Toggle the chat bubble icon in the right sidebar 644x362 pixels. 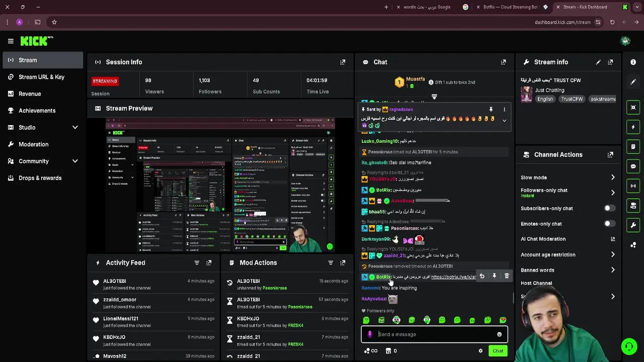[x=633, y=166]
